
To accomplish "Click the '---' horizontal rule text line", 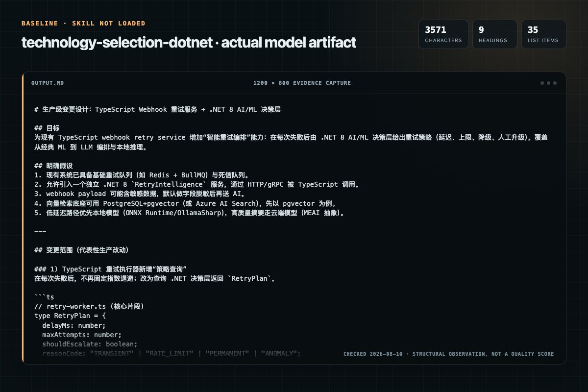I will (x=40, y=231).
